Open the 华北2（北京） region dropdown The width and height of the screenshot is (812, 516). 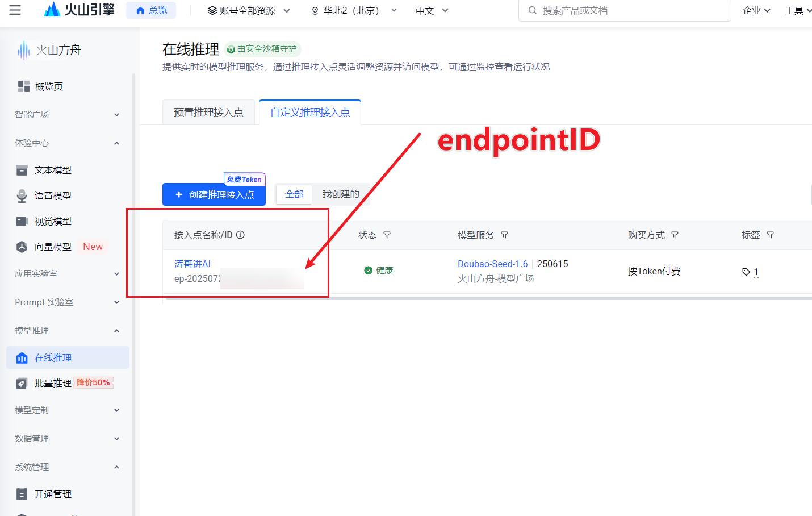pyautogui.click(x=354, y=11)
